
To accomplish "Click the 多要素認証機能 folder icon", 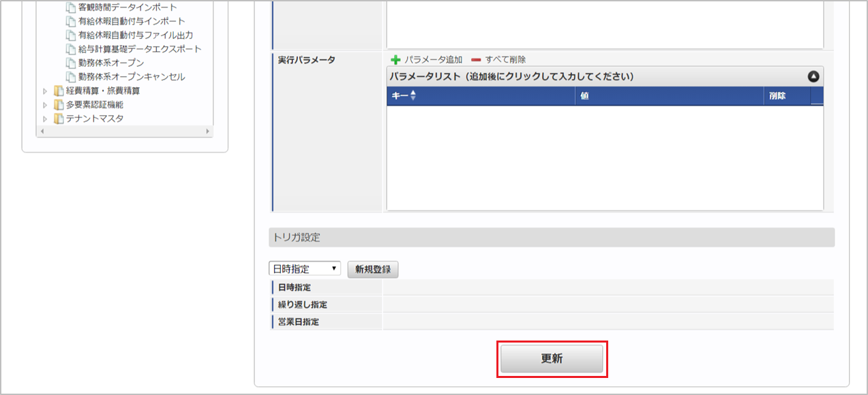I will click(x=59, y=105).
